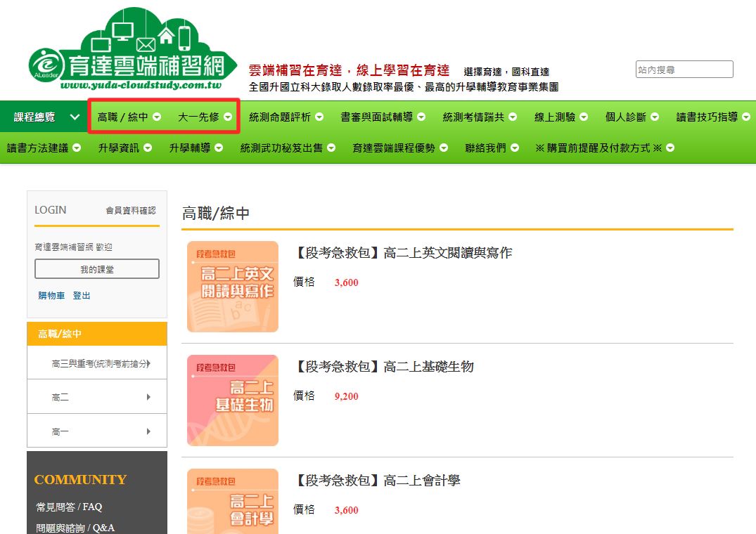756x534 pixels.
Task: Click title 【段考急救包】高二上基礎生物
Action: click(x=383, y=367)
